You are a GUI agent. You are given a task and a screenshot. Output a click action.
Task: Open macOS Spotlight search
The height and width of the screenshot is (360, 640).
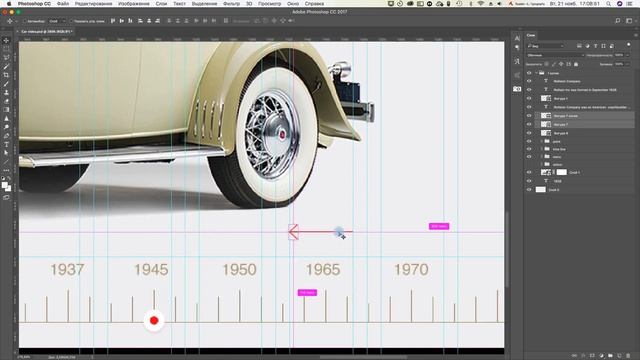point(609,4)
